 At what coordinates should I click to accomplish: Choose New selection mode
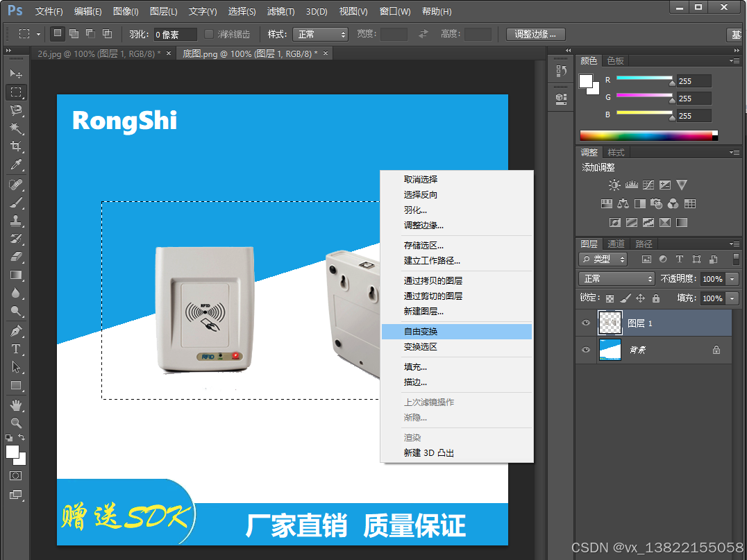[57, 33]
